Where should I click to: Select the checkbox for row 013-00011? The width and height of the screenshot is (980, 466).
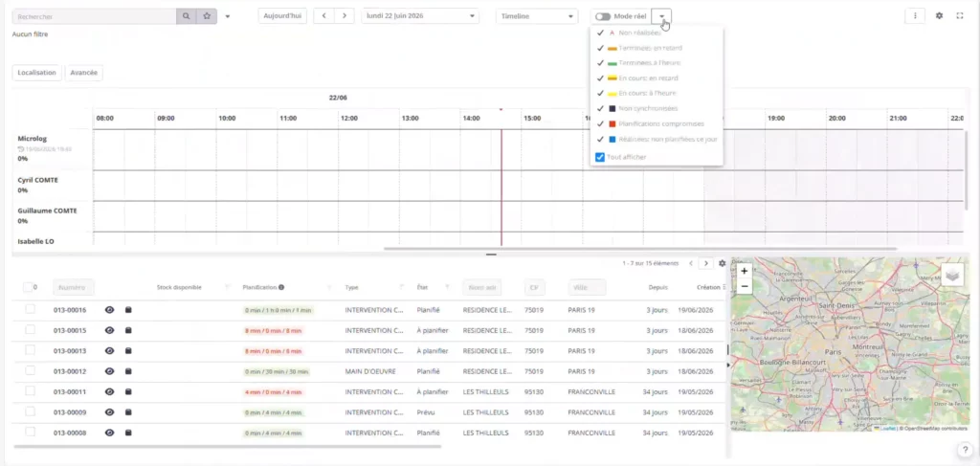coord(30,391)
